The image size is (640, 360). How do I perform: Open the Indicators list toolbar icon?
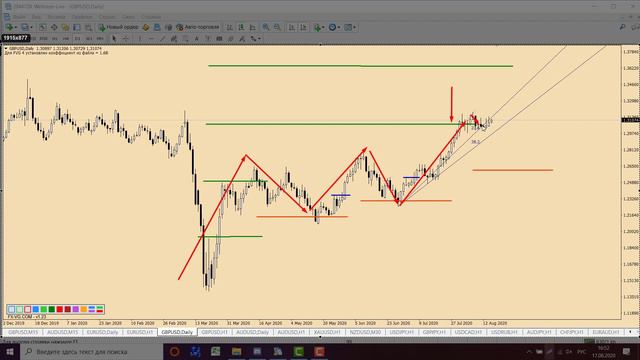pyautogui.click(x=318, y=27)
